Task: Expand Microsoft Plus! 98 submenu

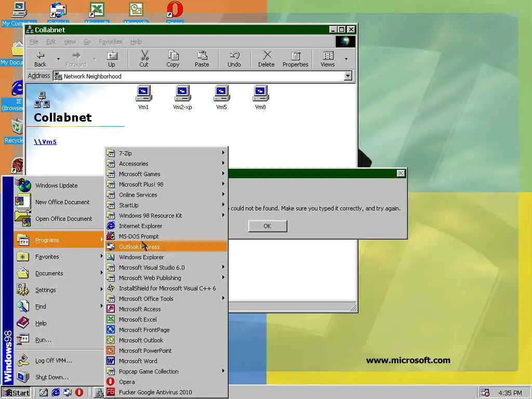Action: [x=166, y=184]
